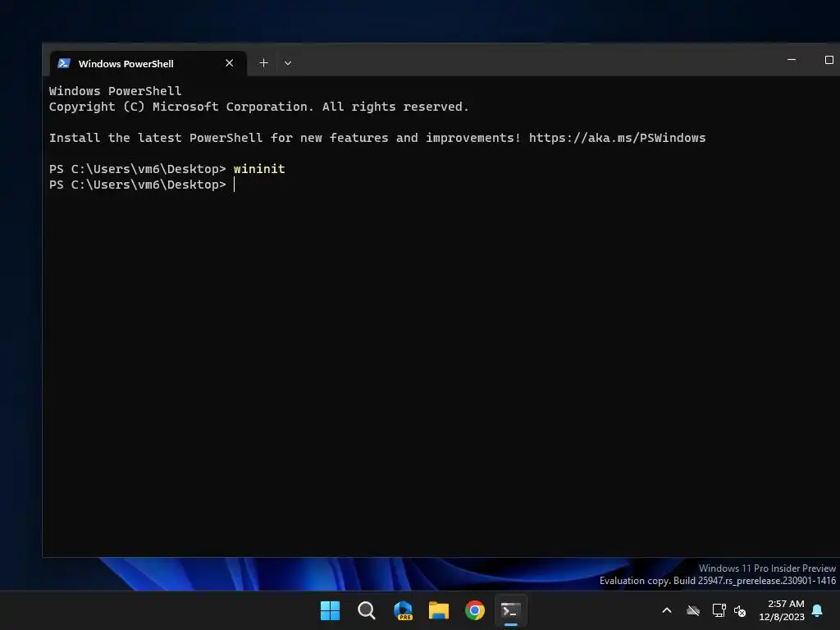Viewport: 840px width, 630px height.
Task: Click the wininit command text
Action: (259, 169)
